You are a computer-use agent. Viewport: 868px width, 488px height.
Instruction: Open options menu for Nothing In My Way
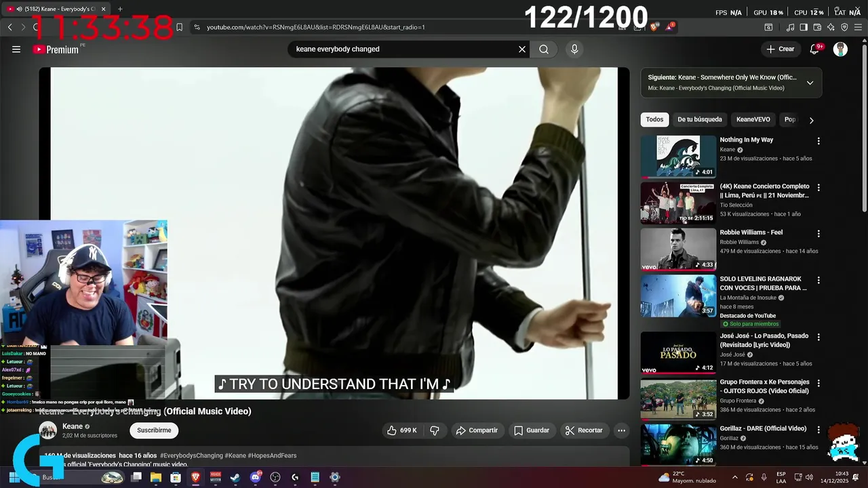point(818,141)
